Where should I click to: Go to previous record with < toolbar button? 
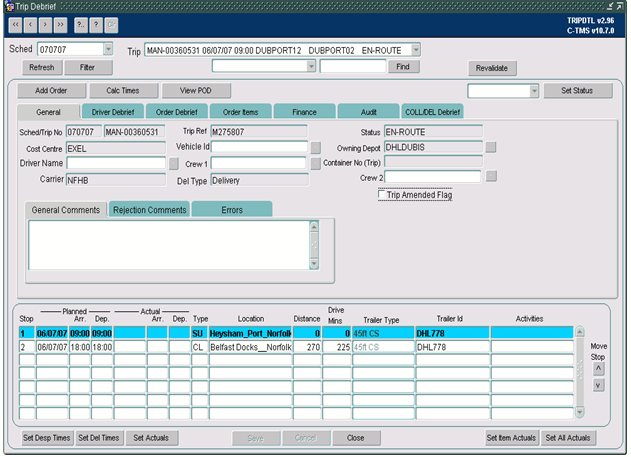tap(30, 25)
